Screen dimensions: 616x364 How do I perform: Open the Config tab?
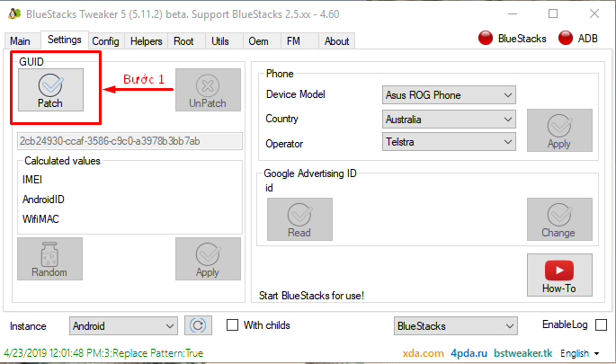(106, 41)
